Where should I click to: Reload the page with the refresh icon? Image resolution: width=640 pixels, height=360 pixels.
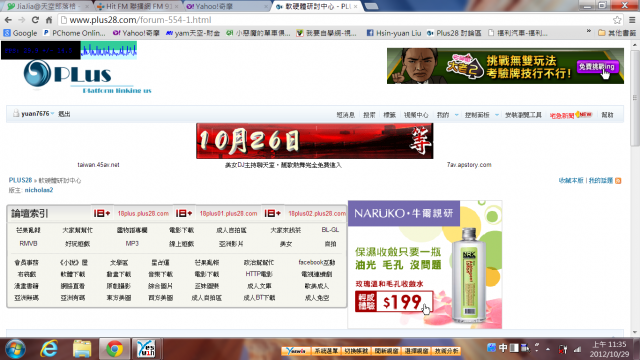point(35,20)
